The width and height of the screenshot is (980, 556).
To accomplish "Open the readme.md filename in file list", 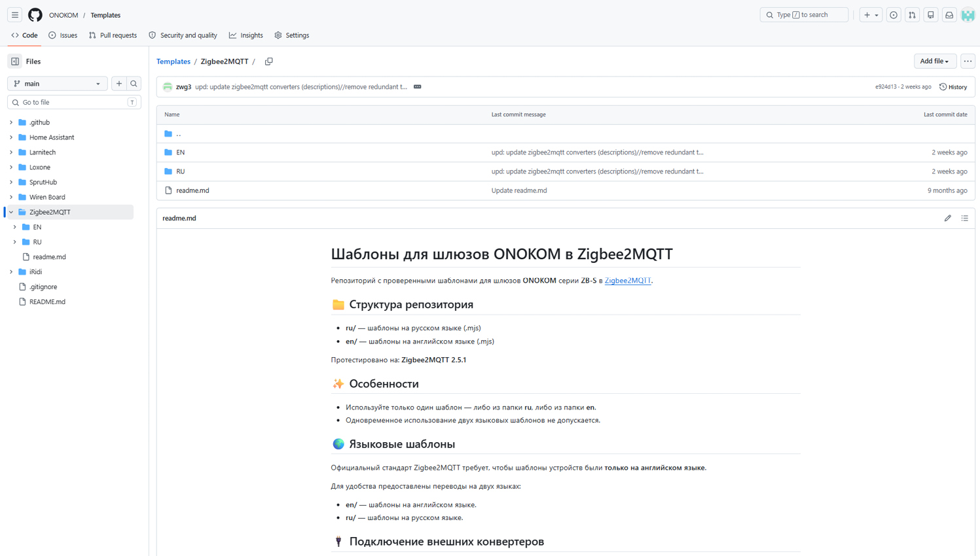I will [192, 190].
